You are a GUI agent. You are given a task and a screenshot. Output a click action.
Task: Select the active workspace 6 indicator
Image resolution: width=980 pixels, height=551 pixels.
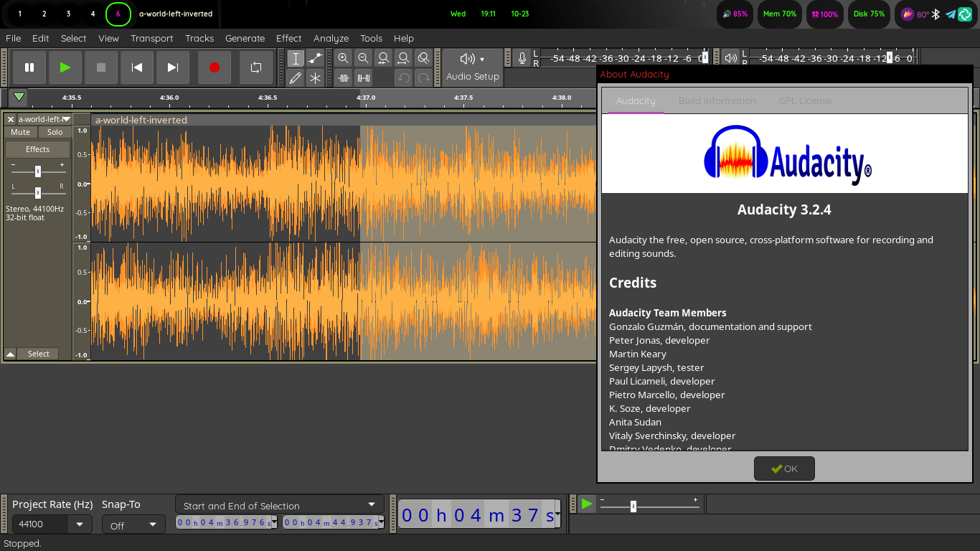(118, 14)
